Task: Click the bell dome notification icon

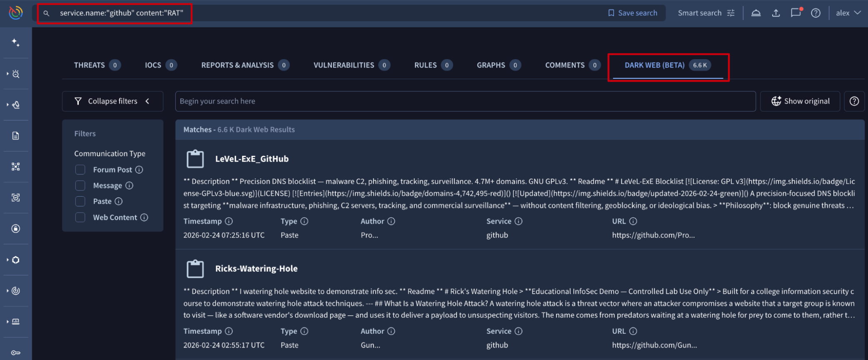Action: point(756,13)
